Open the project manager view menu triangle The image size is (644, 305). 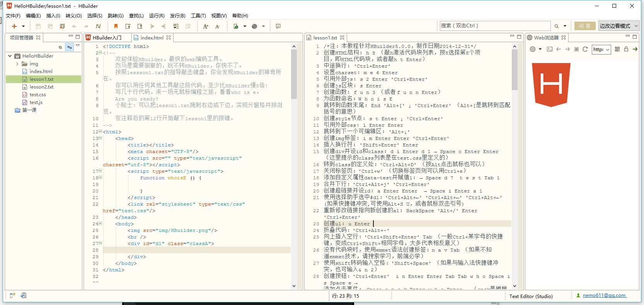pyautogui.click(x=78, y=46)
